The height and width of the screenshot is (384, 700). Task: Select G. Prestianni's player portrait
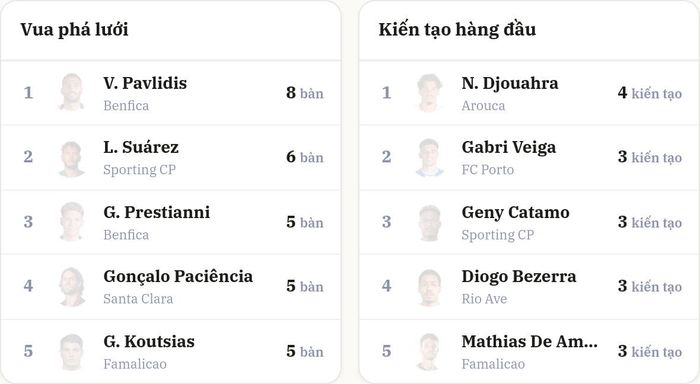click(x=71, y=222)
